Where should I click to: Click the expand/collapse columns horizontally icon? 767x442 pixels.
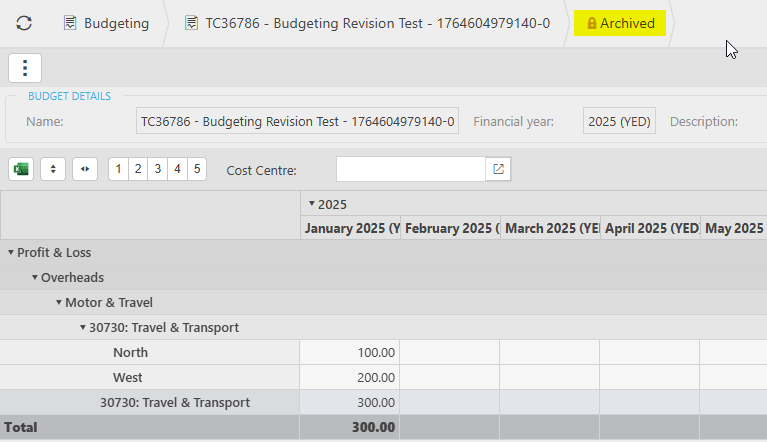(x=85, y=169)
